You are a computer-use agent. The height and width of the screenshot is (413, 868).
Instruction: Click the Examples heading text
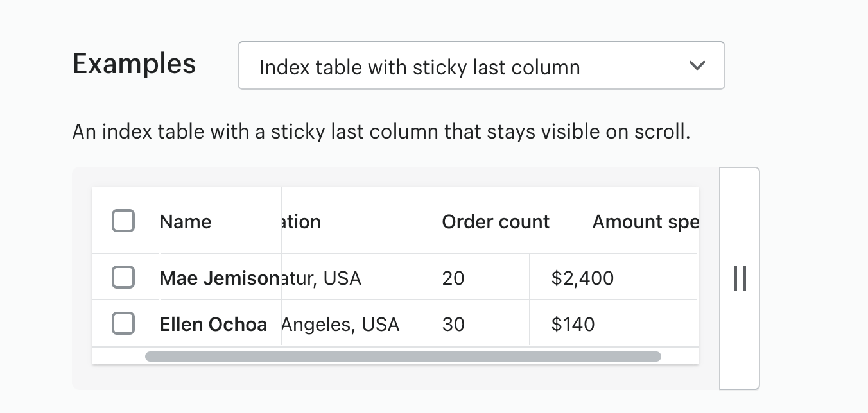(134, 64)
